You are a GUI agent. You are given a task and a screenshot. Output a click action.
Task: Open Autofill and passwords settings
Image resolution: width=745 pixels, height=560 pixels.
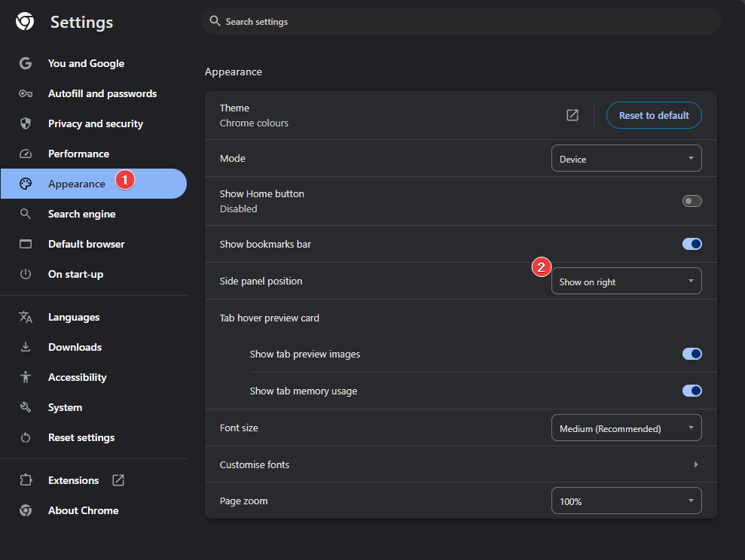(102, 93)
